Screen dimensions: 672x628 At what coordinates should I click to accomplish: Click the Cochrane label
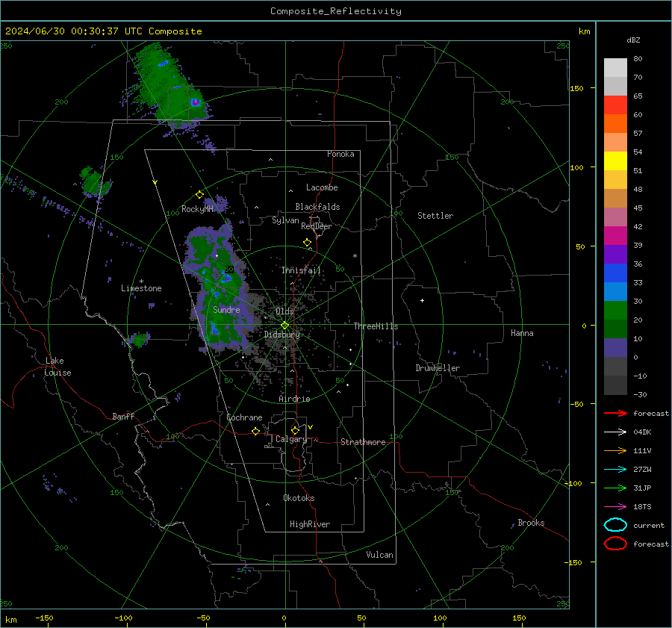tap(244, 417)
